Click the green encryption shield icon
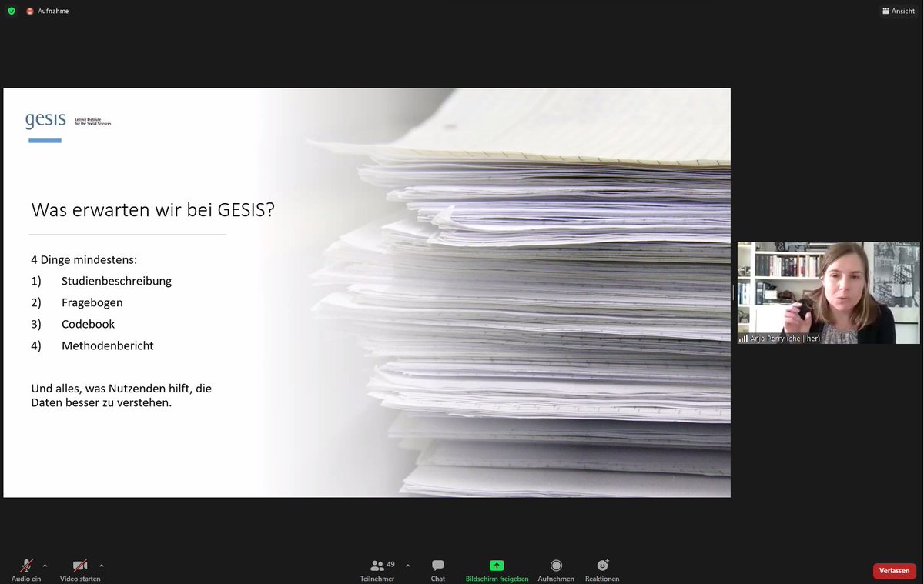Image resolution: width=924 pixels, height=584 pixels. tap(11, 11)
